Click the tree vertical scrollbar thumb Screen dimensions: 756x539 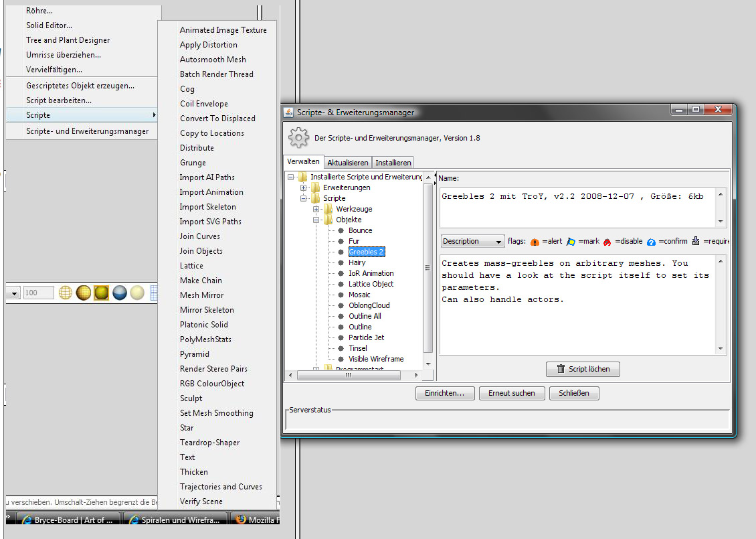click(x=428, y=268)
